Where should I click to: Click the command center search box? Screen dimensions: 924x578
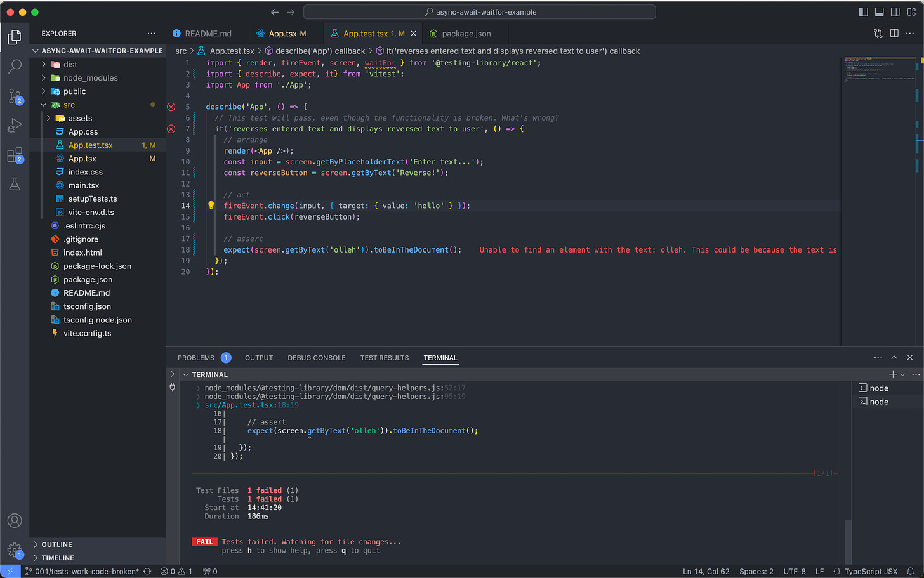[x=480, y=12]
